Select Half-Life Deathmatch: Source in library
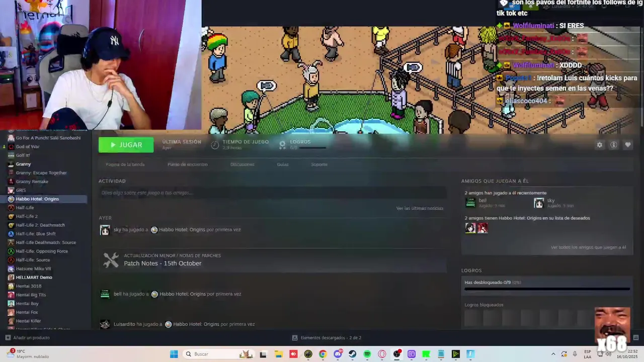The image size is (644, 362). pos(46,242)
